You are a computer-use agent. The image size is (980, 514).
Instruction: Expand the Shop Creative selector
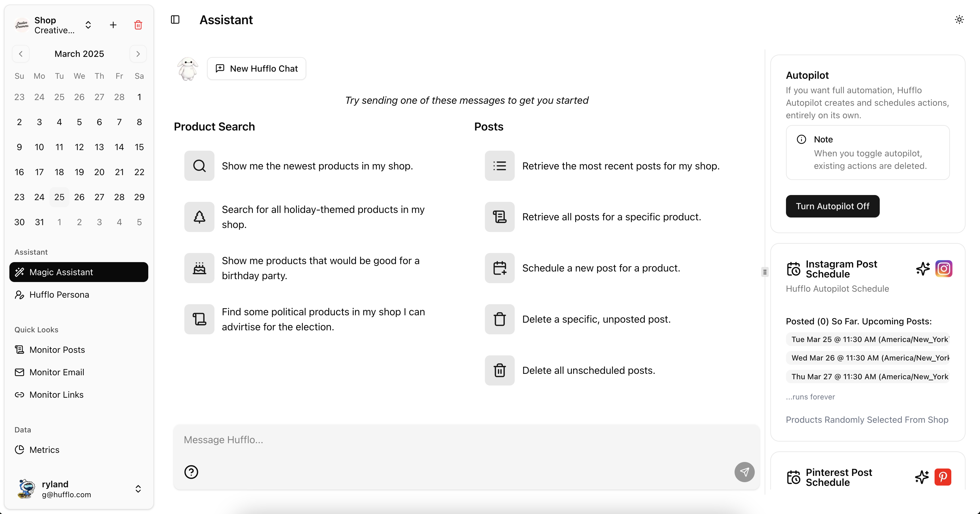click(x=88, y=25)
